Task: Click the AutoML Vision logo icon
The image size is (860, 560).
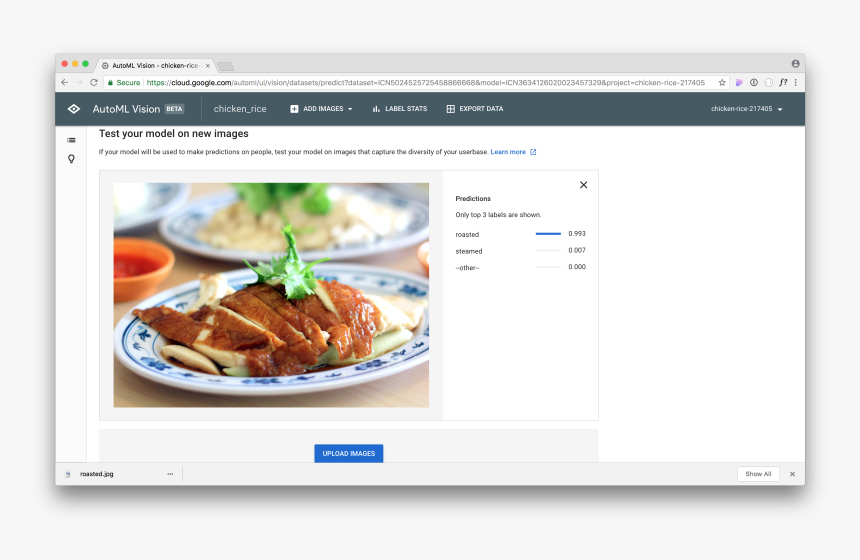Action: tap(73, 109)
